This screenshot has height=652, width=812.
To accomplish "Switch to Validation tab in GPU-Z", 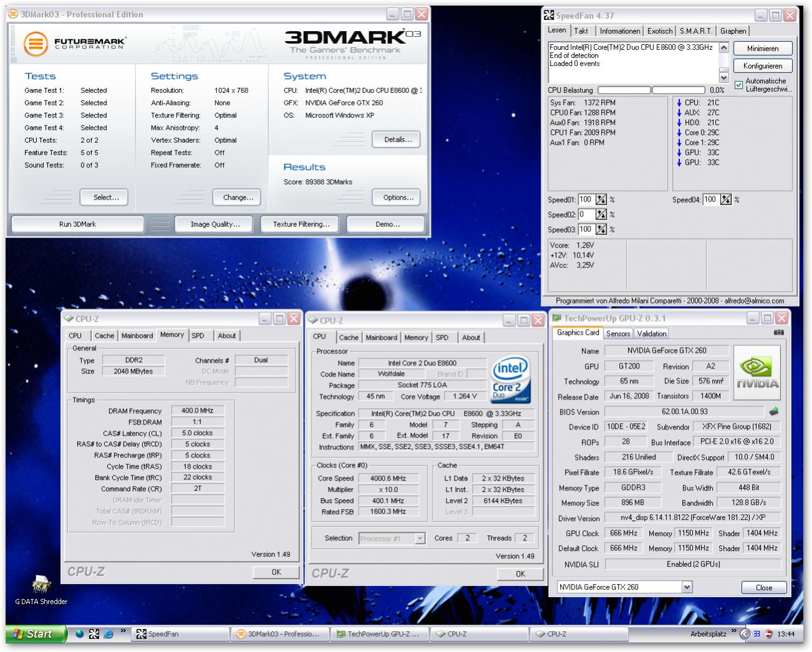I will click(652, 333).
